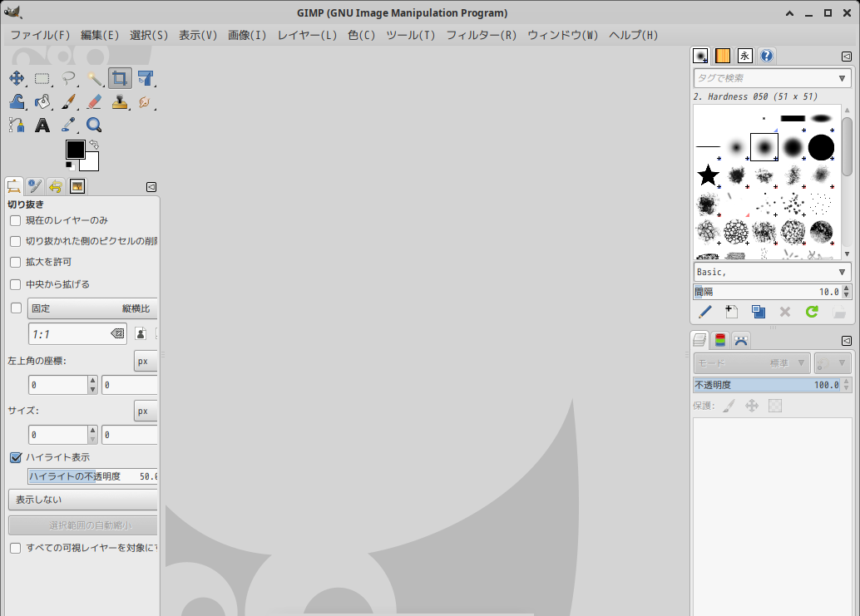Open the size unit px dropdown
860x616 pixels.
pos(146,411)
